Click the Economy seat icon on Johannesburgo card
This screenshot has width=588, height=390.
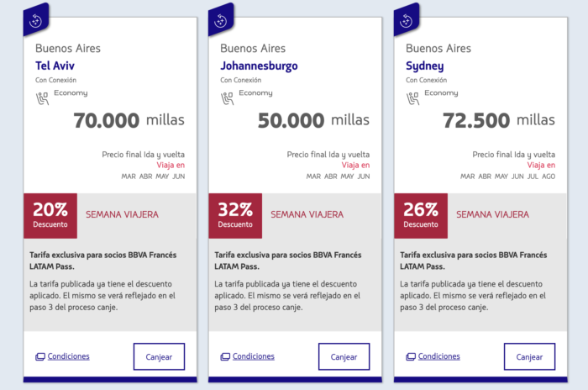[227, 97]
